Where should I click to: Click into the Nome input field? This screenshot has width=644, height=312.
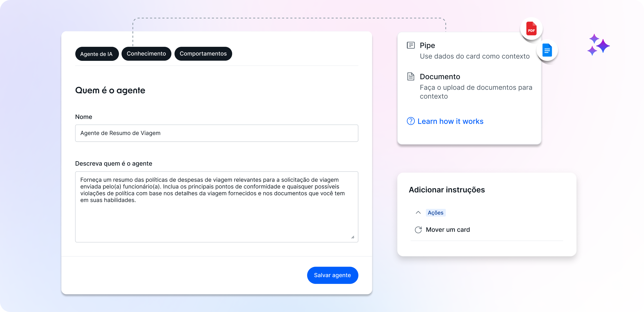pos(217,133)
